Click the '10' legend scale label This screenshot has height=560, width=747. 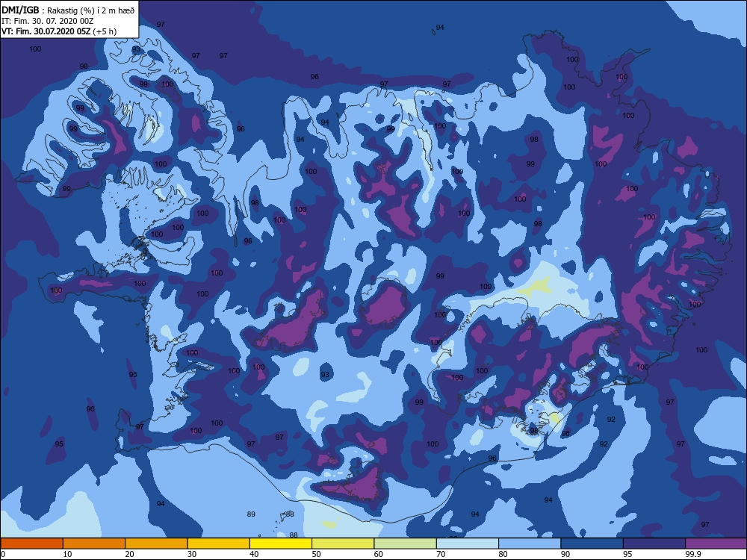pyautogui.click(x=67, y=554)
